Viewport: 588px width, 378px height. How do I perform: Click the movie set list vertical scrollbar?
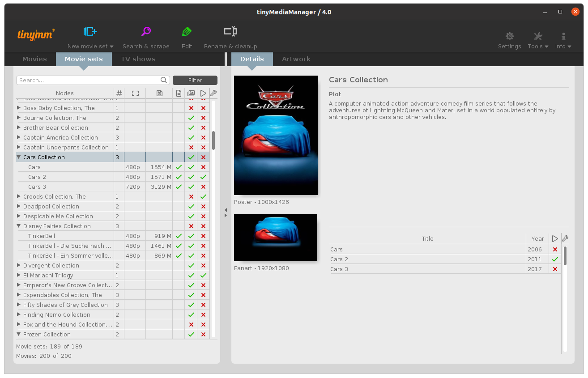coord(213,140)
